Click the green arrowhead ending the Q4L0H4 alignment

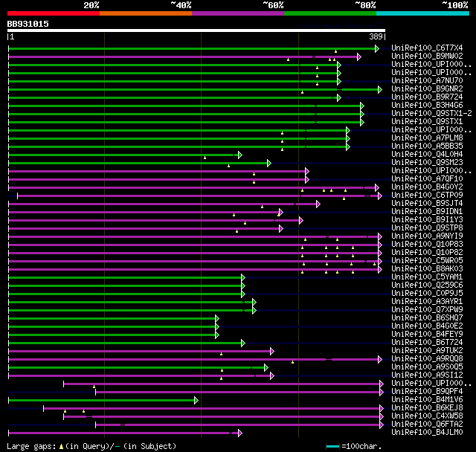[239, 155]
